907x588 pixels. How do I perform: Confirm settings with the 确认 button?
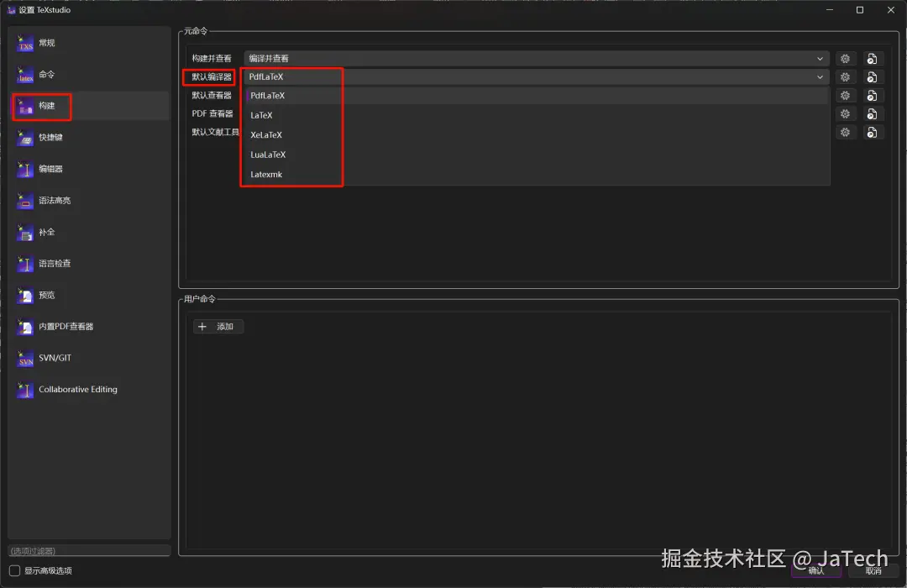tap(816, 570)
